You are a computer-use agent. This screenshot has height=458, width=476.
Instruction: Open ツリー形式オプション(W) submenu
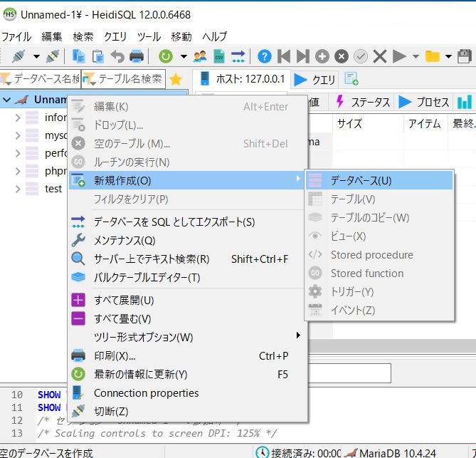tap(186, 338)
